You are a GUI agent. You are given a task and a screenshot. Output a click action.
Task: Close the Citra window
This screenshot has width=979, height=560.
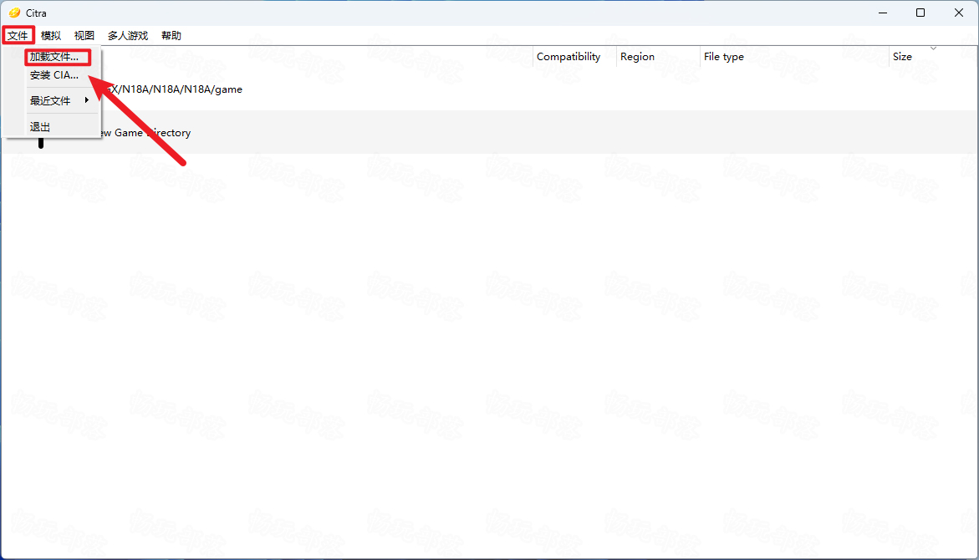[x=959, y=13]
